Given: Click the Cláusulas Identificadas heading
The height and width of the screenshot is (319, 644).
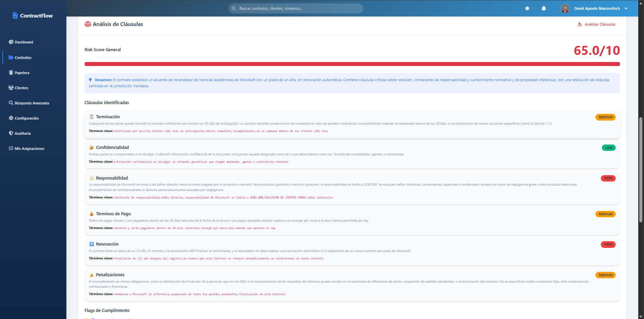Looking at the screenshot, I should pyautogui.click(x=107, y=103).
